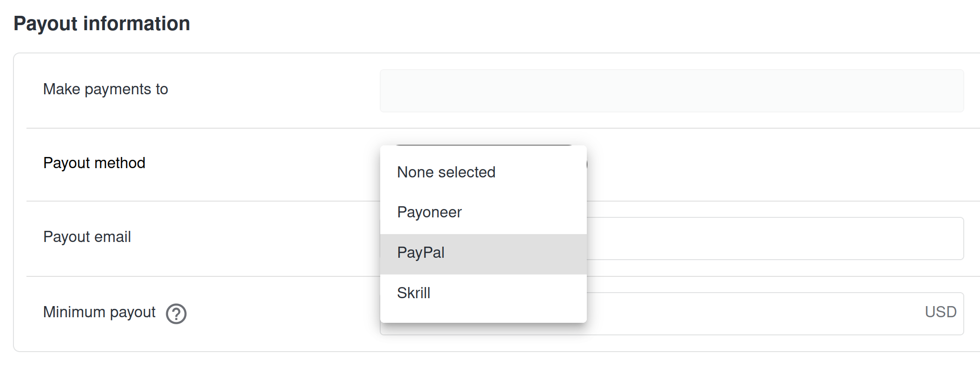Click into the Minimum payout amount field

(752, 314)
